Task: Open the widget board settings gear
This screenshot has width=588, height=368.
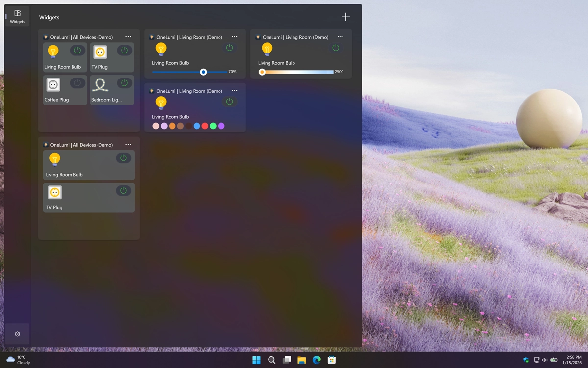Action: pyautogui.click(x=17, y=334)
